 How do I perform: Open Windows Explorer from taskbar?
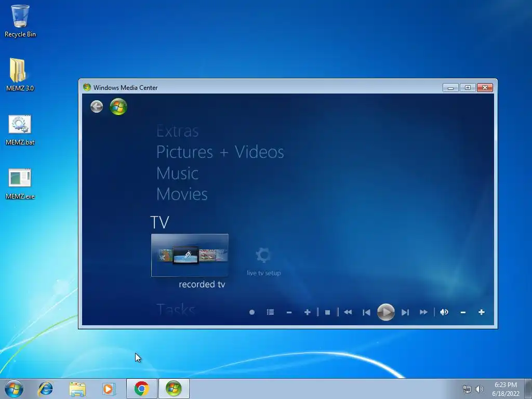pyautogui.click(x=77, y=389)
